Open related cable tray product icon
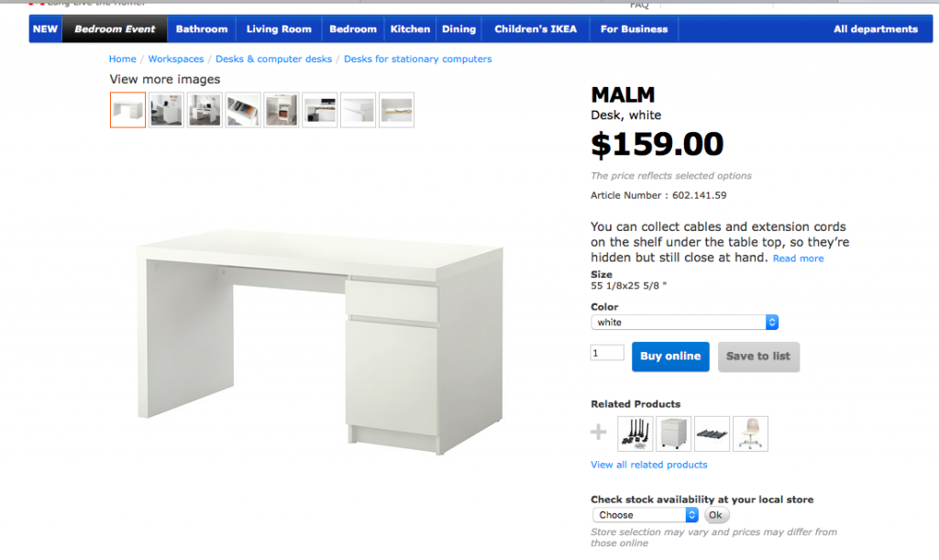 (712, 434)
